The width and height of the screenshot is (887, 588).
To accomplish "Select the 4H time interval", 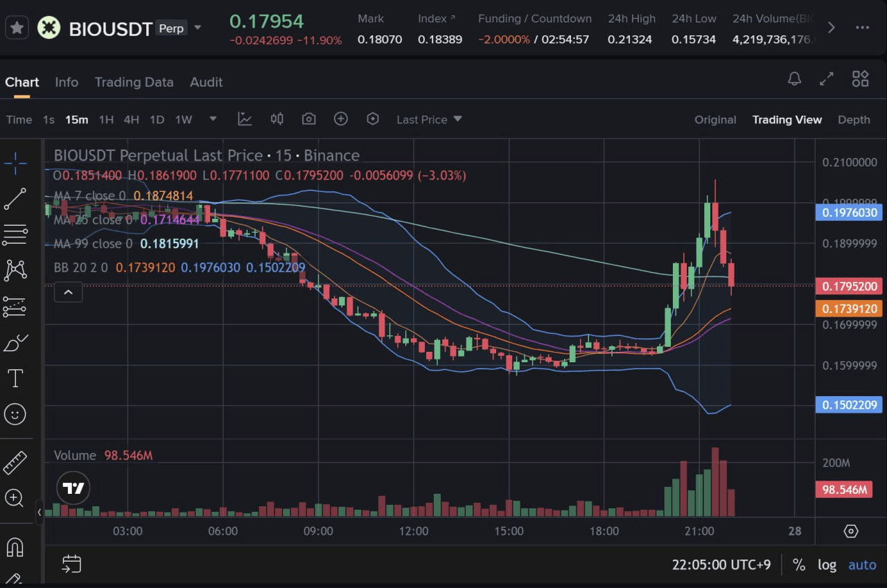I will click(132, 119).
